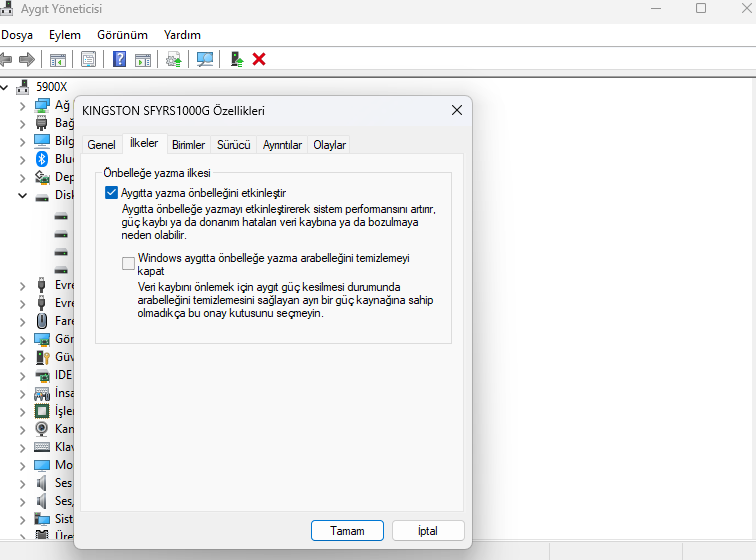756x560 pixels.
Task: Select the keyboard icon next to Kla
Action: pos(42,447)
